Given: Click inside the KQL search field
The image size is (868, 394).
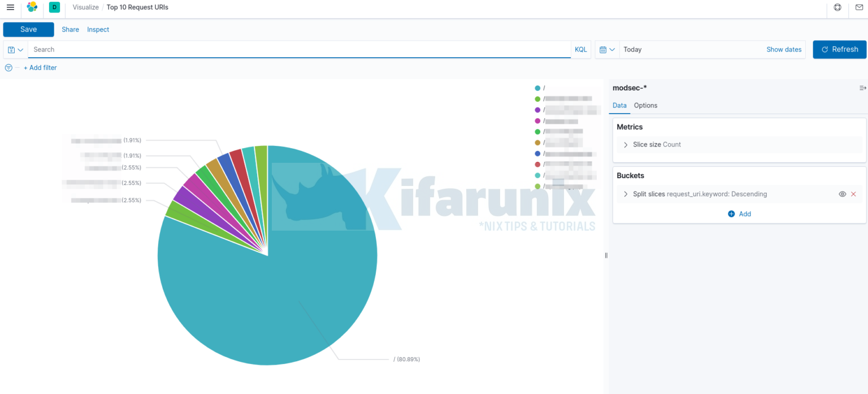Looking at the screenshot, I should tap(226, 49).
